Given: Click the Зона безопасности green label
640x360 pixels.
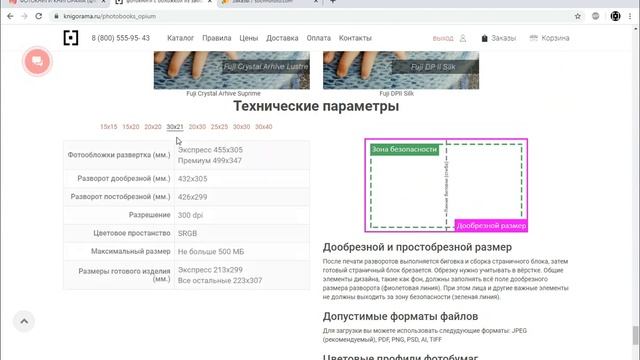Looking at the screenshot, I should (404, 149).
